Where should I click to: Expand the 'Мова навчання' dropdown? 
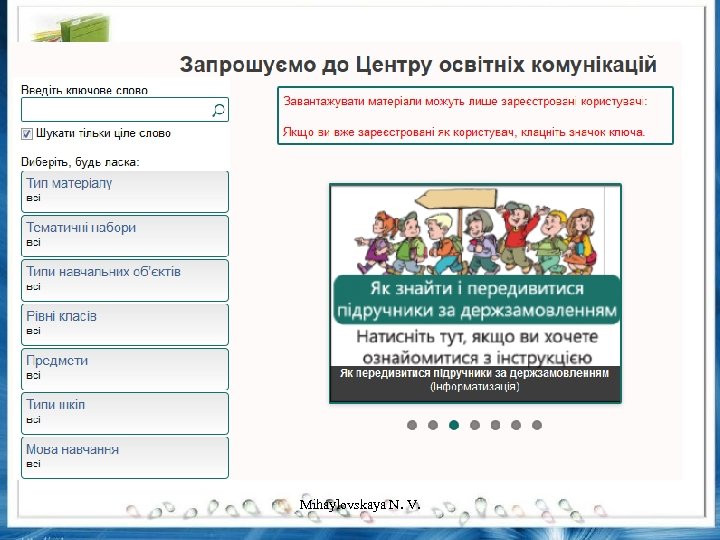[125, 457]
